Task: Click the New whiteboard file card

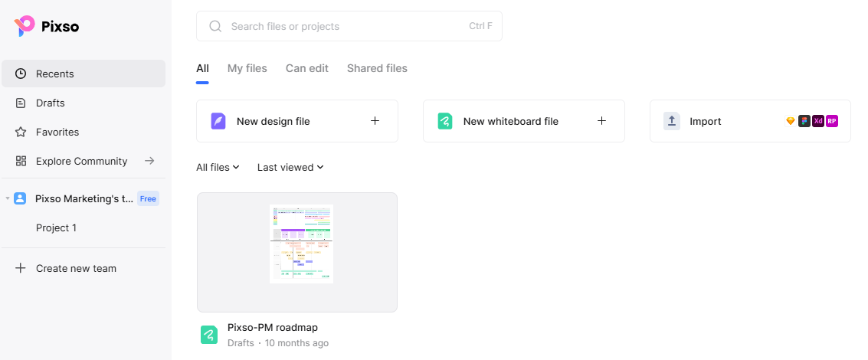Action: (524, 121)
